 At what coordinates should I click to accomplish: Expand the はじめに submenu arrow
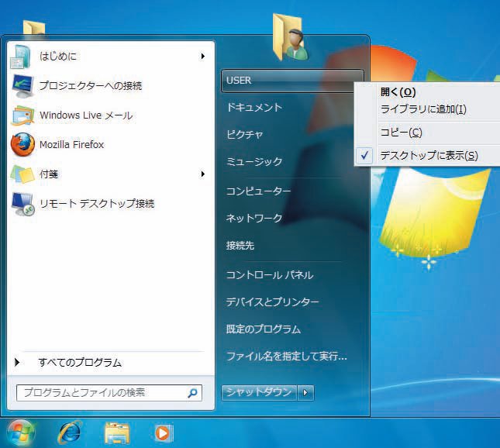[x=202, y=57]
